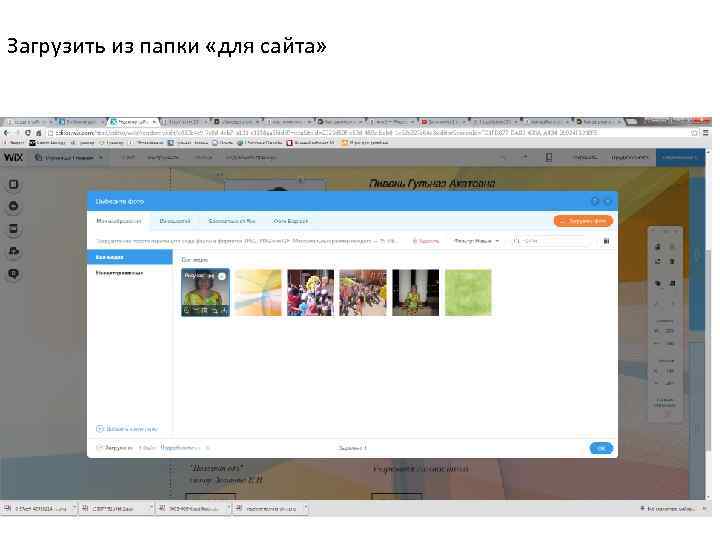The width and height of the screenshot is (720, 540).
Task: Switch to the first 'My images' tab
Action: 118,221
